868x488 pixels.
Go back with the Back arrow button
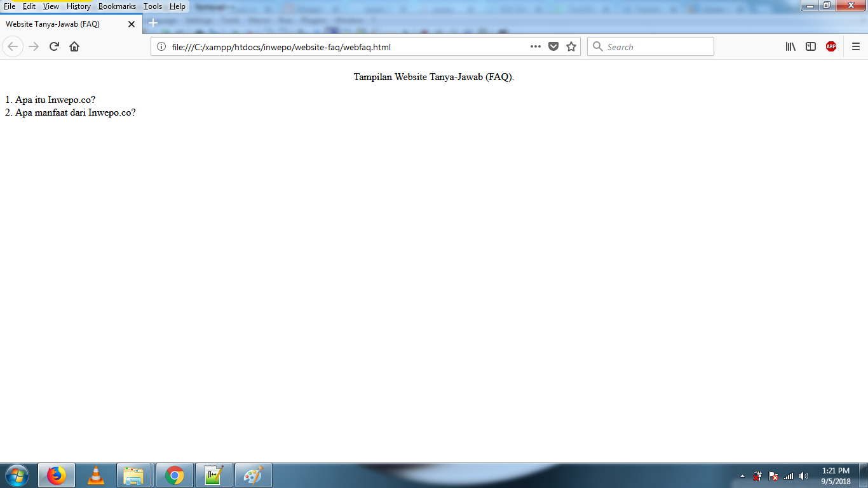(13, 46)
